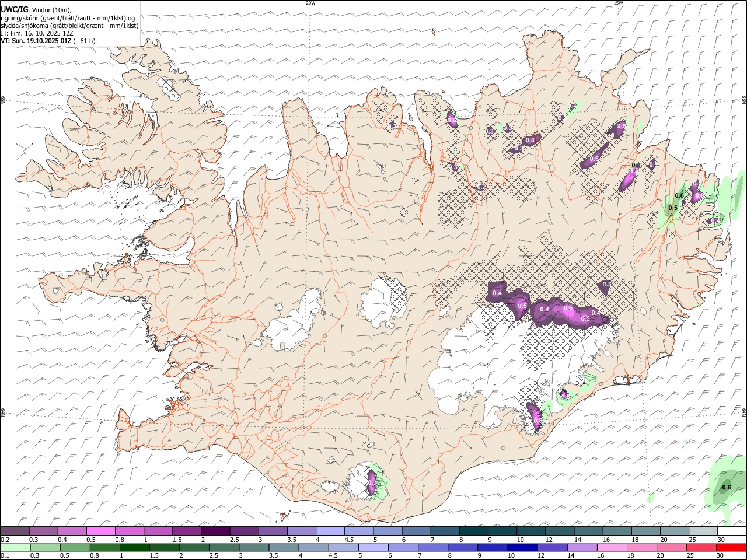Click the 'slydda/snjókoma' legend description line

pyautogui.click(x=69, y=26)
